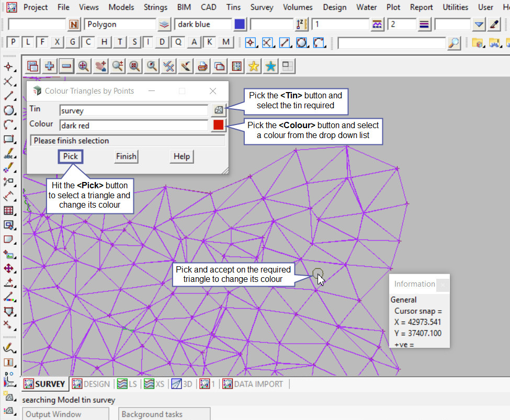Click the printer plot icon
Viewport: 510px width, 420px height.
[202, 66]
